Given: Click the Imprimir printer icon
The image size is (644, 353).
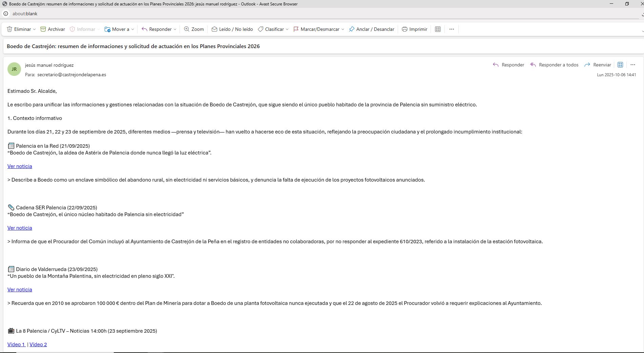Looking at the screenshot, I should point(404,29).
